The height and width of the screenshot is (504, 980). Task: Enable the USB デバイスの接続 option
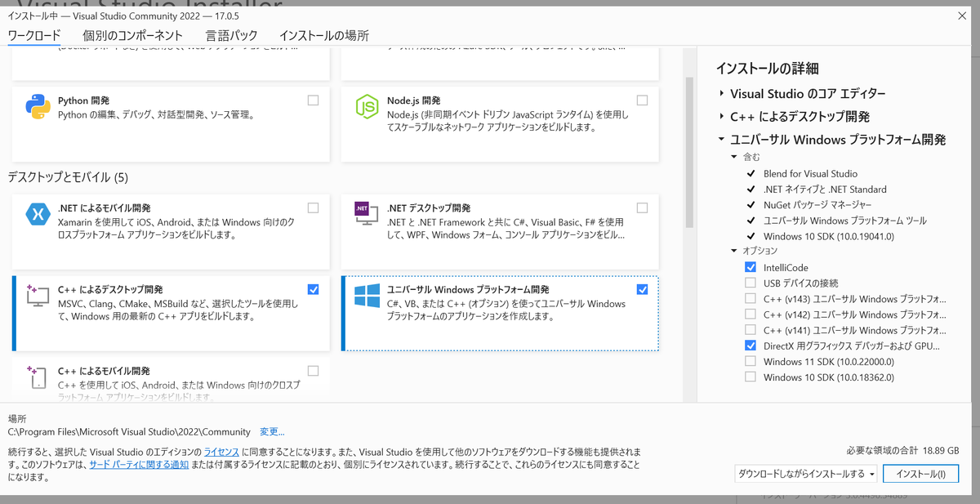coord(751,283)
